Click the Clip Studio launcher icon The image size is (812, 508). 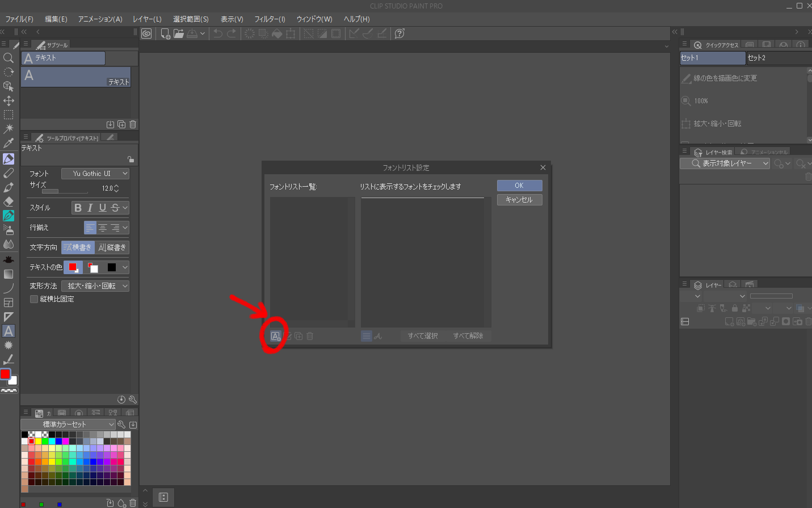tap(146, 33)
